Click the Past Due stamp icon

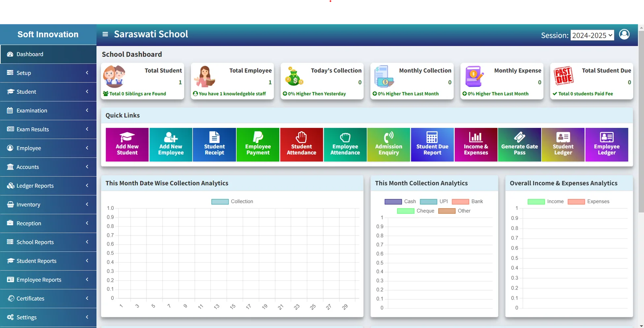tap(563, 76)
